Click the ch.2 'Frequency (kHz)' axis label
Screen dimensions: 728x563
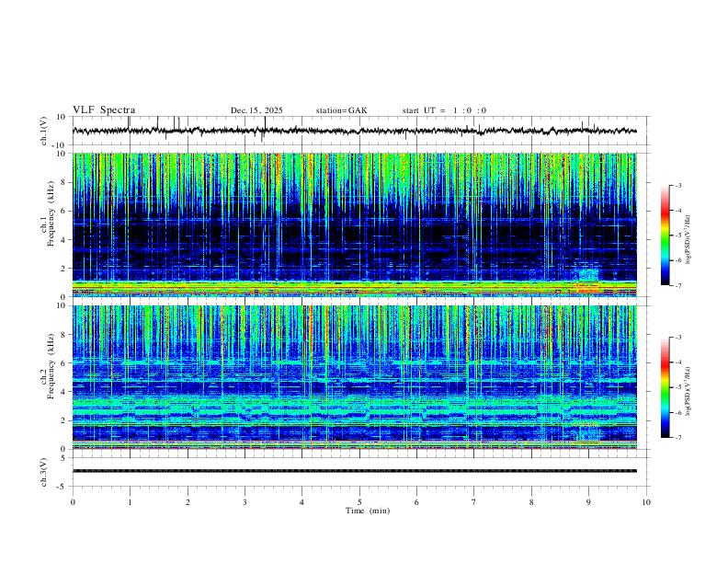pyautogui.click(x=51, y=366)
